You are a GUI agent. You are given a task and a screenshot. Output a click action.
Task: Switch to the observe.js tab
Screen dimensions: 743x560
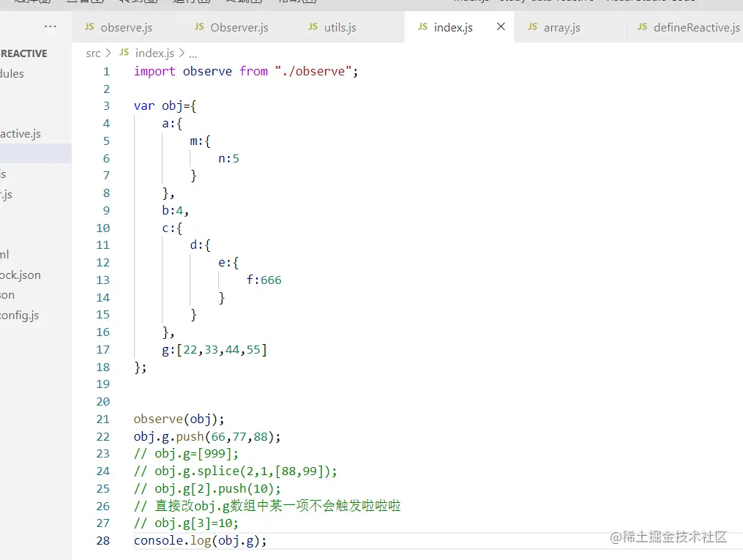119,28
